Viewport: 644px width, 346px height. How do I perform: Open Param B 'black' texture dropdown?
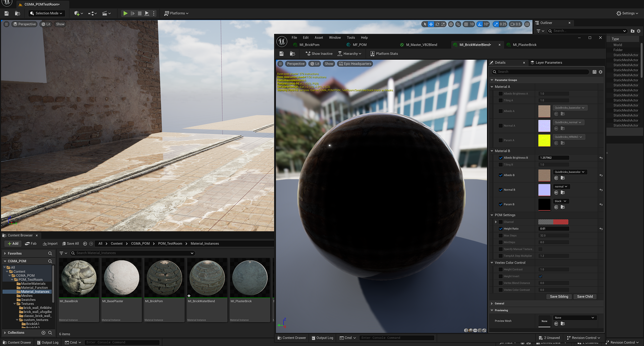(560, 201)
